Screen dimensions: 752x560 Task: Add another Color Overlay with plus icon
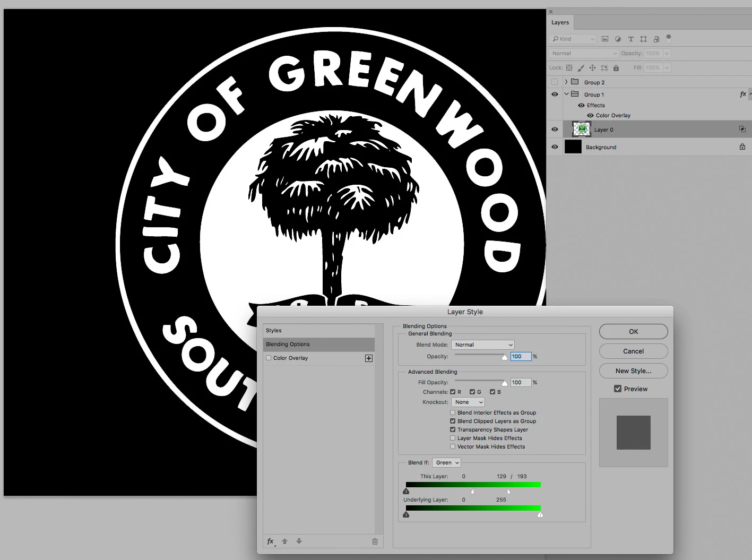point(369,358)
